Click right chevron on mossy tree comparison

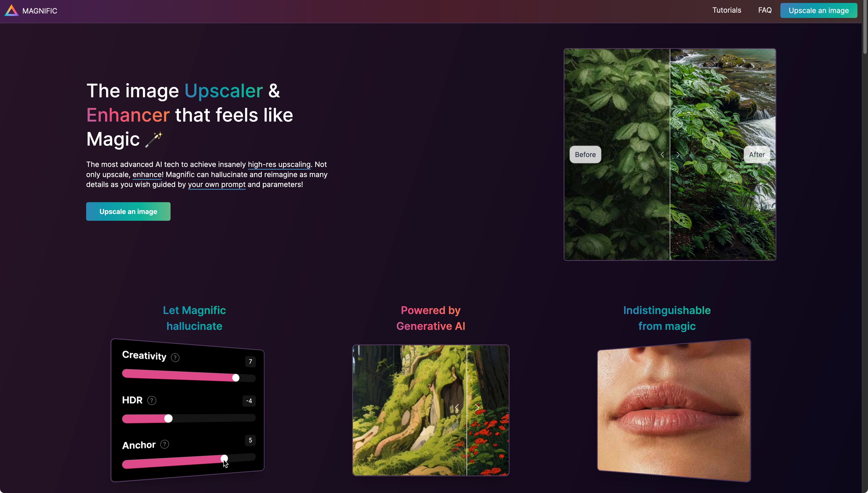[x=477, y=407]
